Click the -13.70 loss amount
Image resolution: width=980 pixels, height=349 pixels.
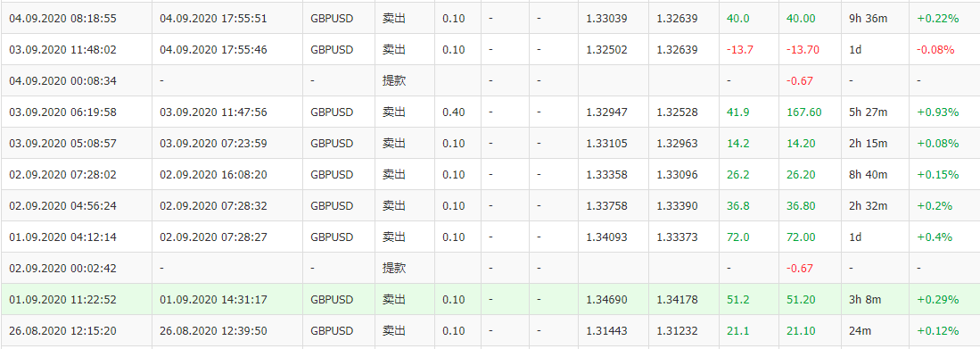[x=803, y=49]
